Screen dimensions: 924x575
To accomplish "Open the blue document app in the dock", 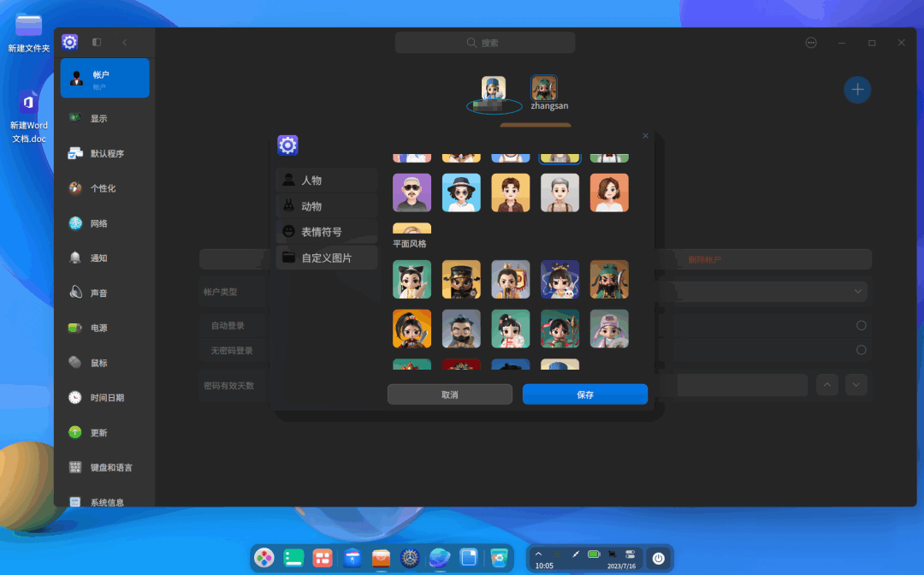I will [x=469, y=557].
